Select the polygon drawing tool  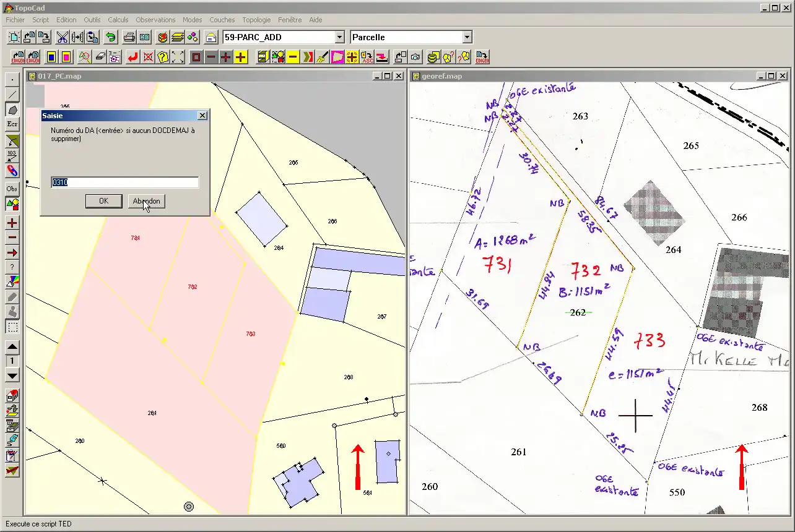12,109
